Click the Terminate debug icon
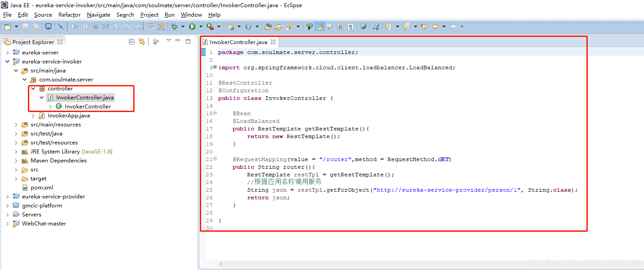 (x=96, y=27)
